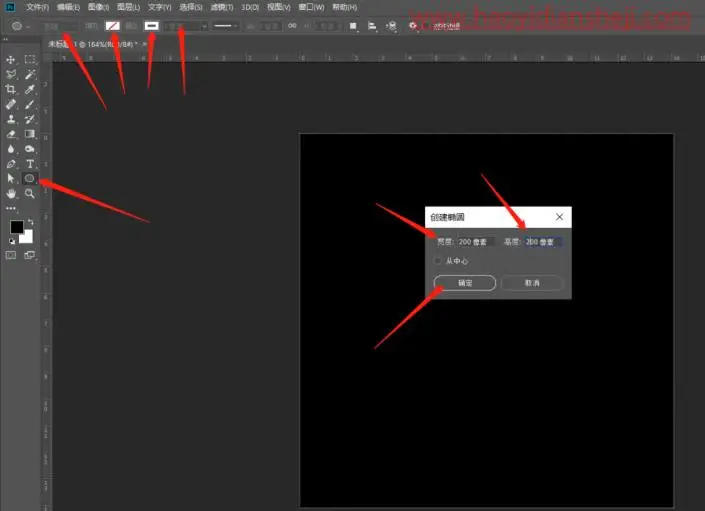Open the 图层 menu
The height and width of the screenshot is (511, 705).
click(x=128, y=7)
